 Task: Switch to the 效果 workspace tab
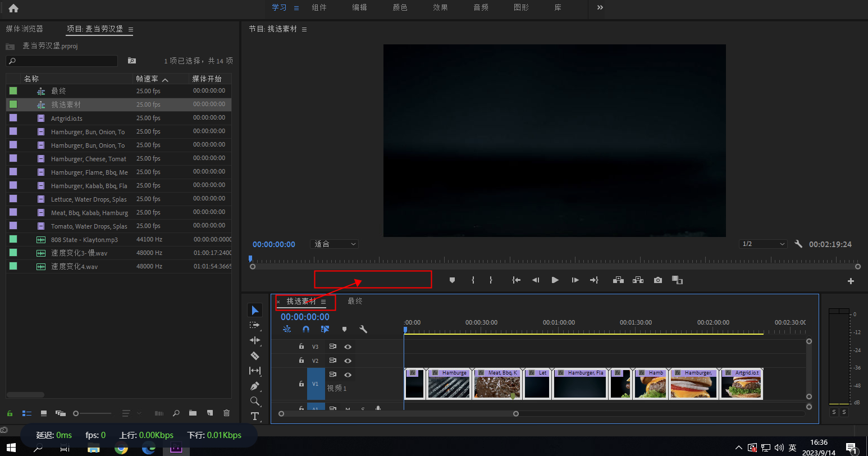click(440, 7)
